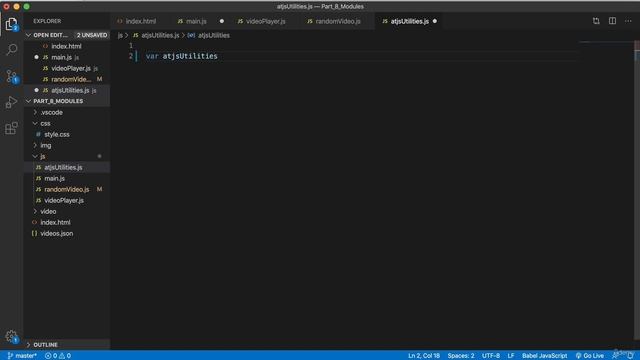Go to line via Ln 2, Col 18
The height and width of the screenshot is (360, 640).
(424, 356)
